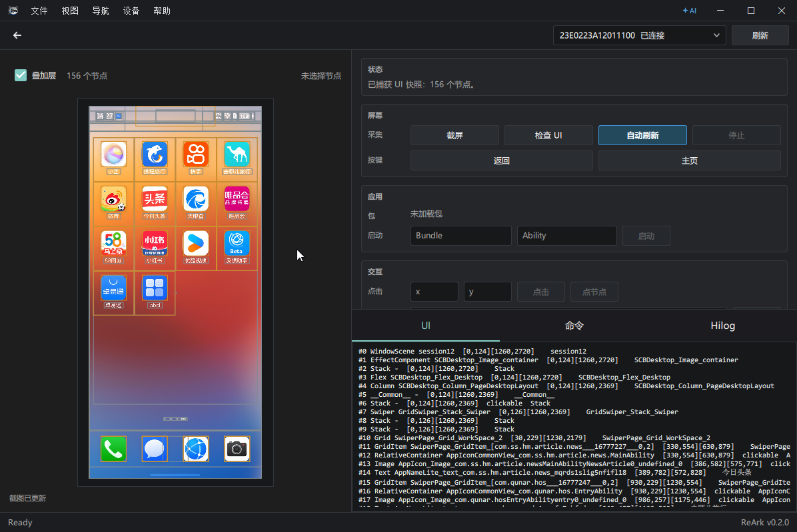
Task: Tap the 快手 app icon
Action: point(196,154)
